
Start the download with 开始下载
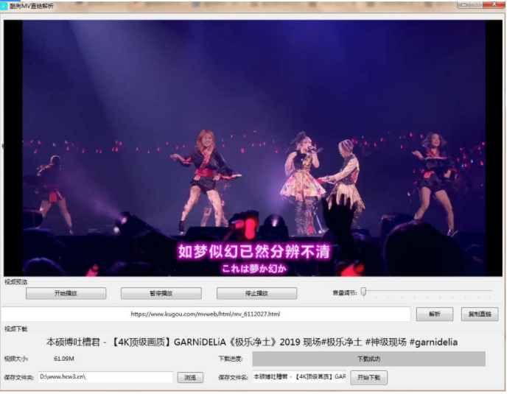click(369, 377)
